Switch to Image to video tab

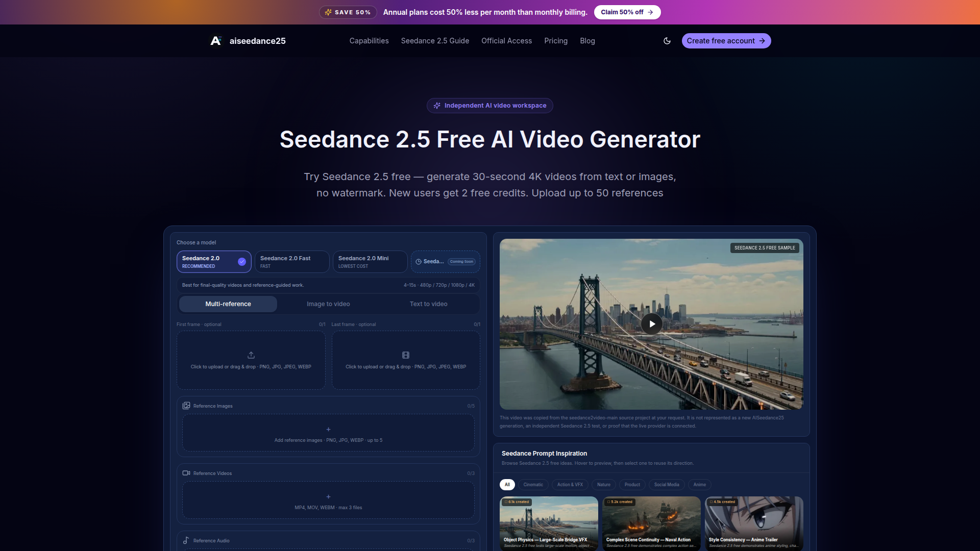328,304
